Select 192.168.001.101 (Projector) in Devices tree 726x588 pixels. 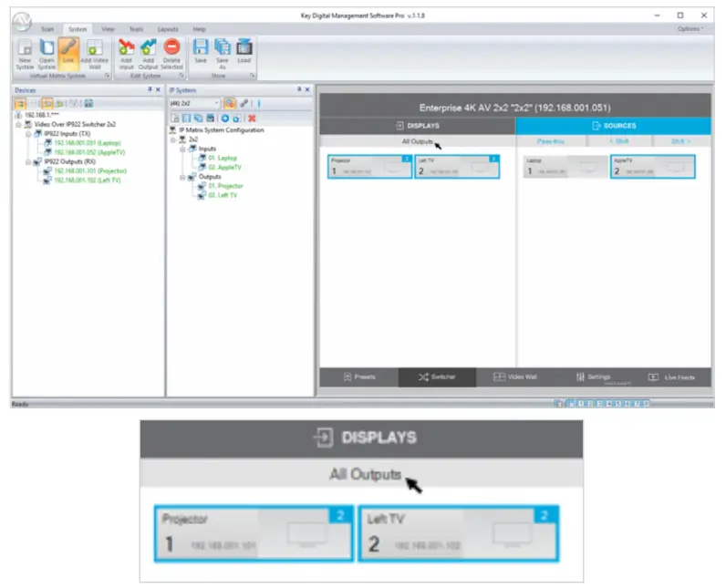tap(90, 170)
